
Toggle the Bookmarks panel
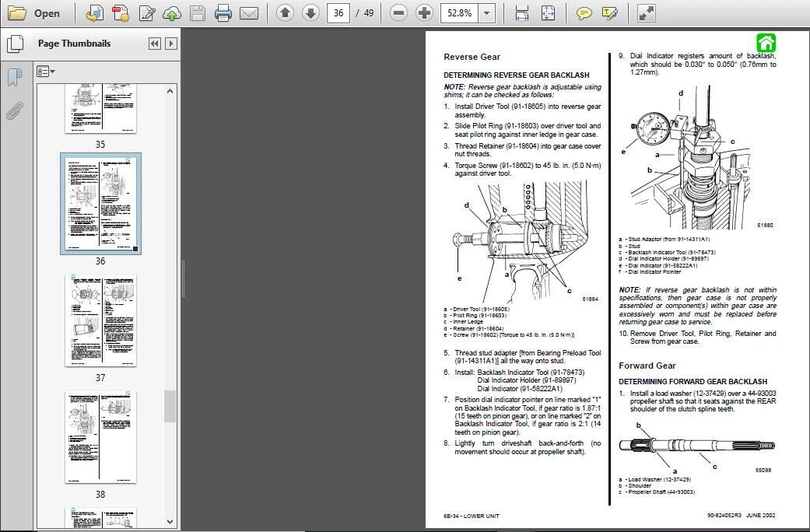point(15,78)
